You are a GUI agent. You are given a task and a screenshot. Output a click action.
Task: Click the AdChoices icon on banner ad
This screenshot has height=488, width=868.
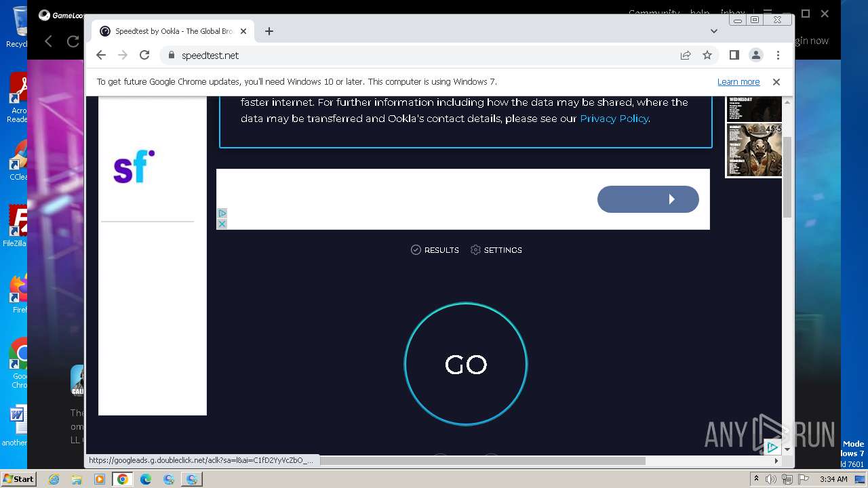(x=222, y=213)
